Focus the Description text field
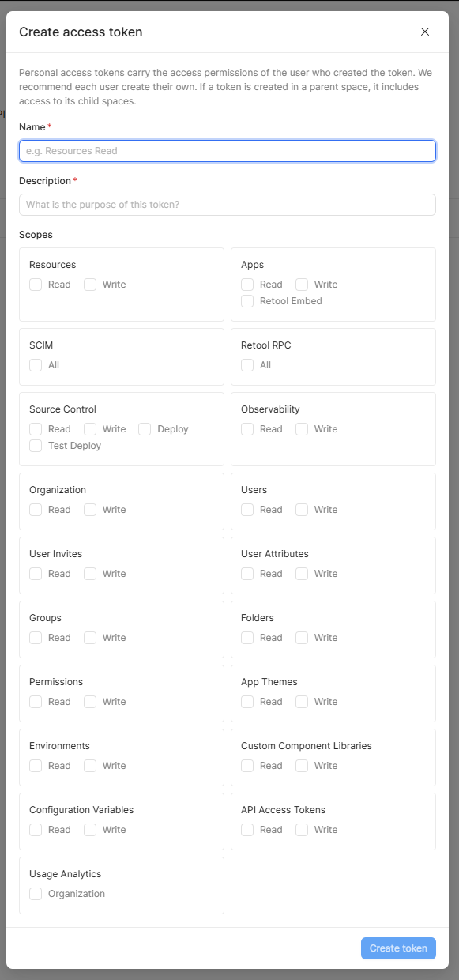The height and width of the screenshot is (980, 459). point(228,205)
